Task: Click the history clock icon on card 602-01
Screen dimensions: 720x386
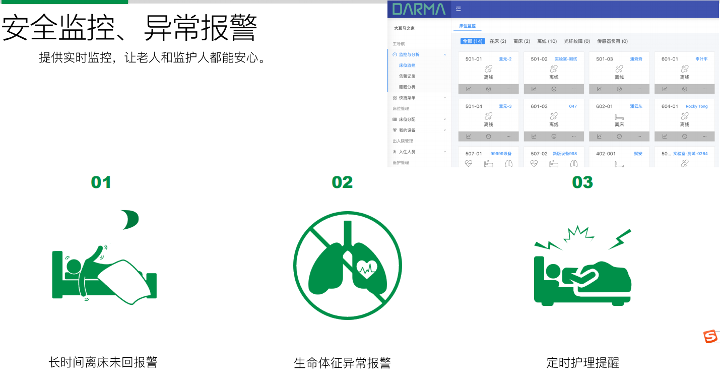Action: pos(619,137)
